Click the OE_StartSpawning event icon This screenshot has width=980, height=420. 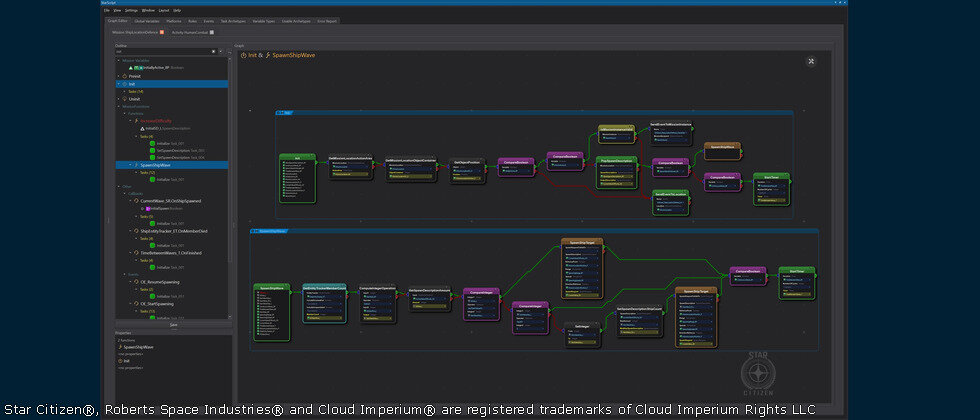(x=136, y=304)
